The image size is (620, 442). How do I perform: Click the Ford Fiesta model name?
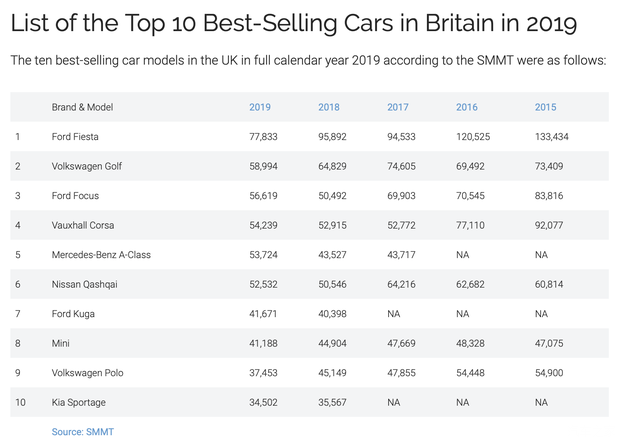click(x=75, y=136)
